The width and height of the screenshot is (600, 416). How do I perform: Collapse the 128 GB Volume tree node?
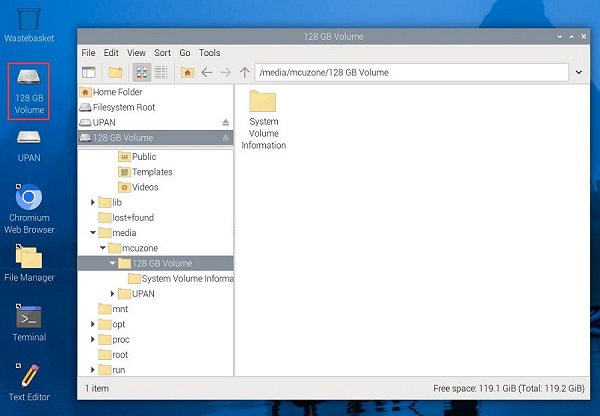112,263
